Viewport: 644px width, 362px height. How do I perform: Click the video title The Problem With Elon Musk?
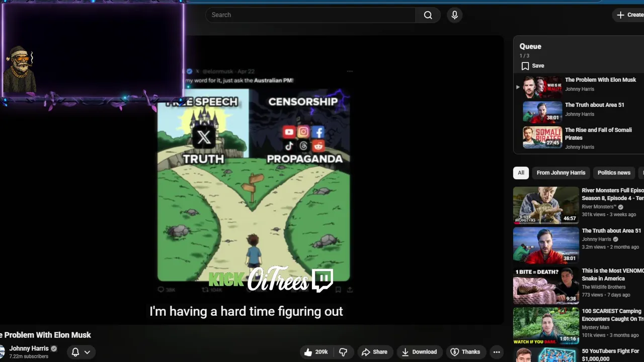click(45, 335)
